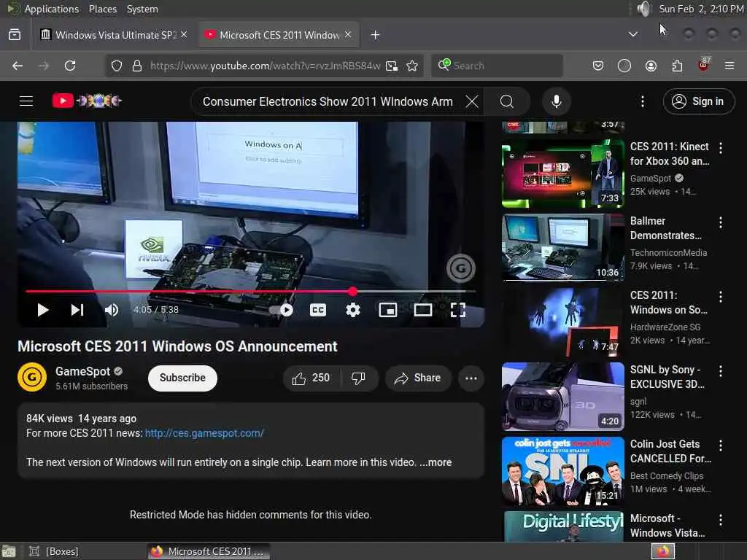This screenshot has width=747, height=560.
Task: Click the red progress bar scrubber
Action: 352,291
